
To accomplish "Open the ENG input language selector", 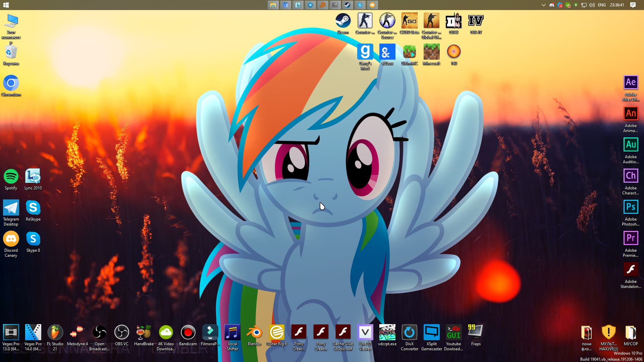I will click(602, 5).
